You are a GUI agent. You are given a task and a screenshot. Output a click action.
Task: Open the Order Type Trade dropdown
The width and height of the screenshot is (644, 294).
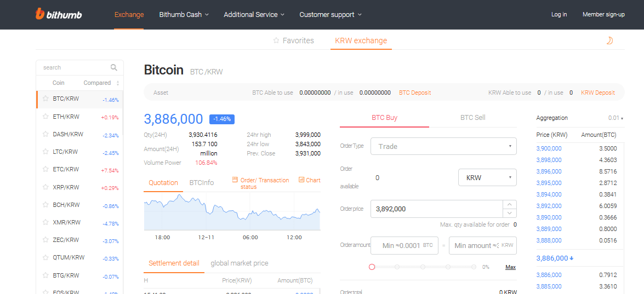[443, 146]
